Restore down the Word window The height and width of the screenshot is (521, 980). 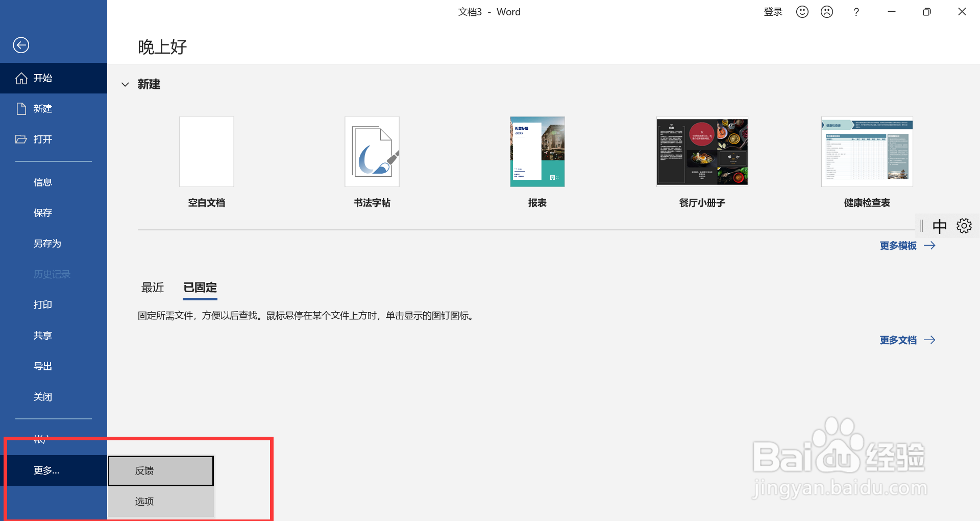coord(927,12)
